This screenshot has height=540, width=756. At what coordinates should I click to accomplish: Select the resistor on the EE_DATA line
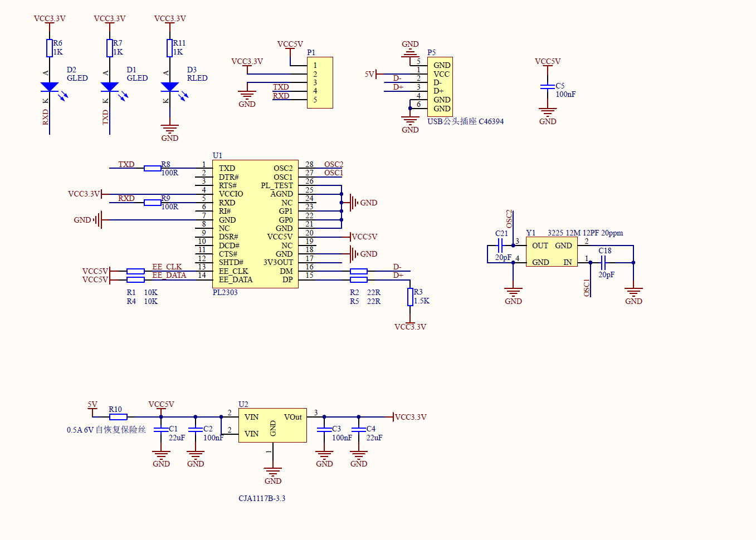coord(135,279)
